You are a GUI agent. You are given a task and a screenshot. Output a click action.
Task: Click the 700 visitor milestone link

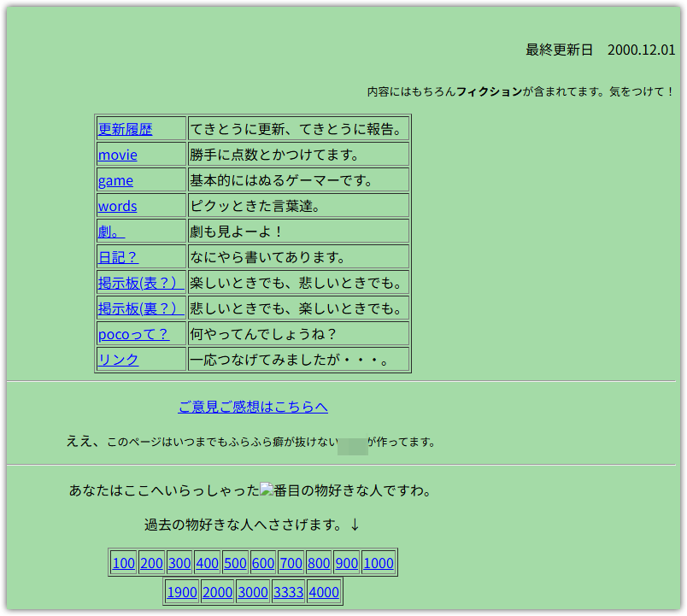pyautogui.click(x=291, y=563)
